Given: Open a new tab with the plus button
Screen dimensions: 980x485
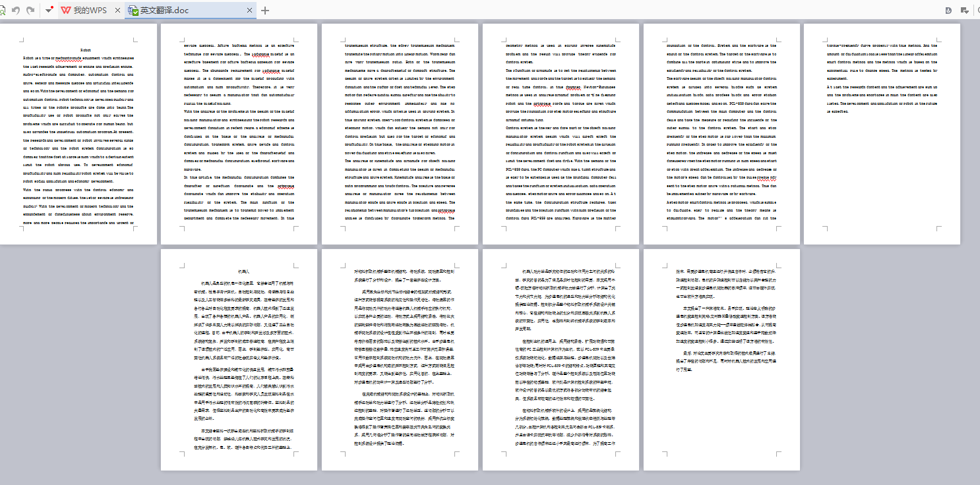Looking at the screenshot, I should pyautogui.click(x=265, y=11).
